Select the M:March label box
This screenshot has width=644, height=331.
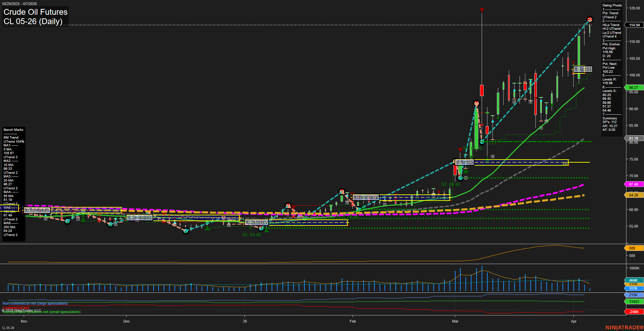click(464, 162)
